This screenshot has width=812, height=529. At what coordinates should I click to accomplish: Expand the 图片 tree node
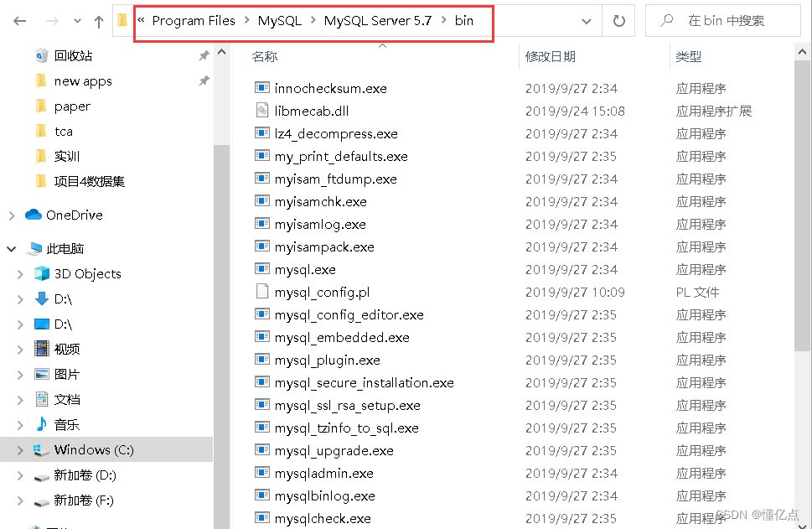pyautogui.click(x=19, y=375)
